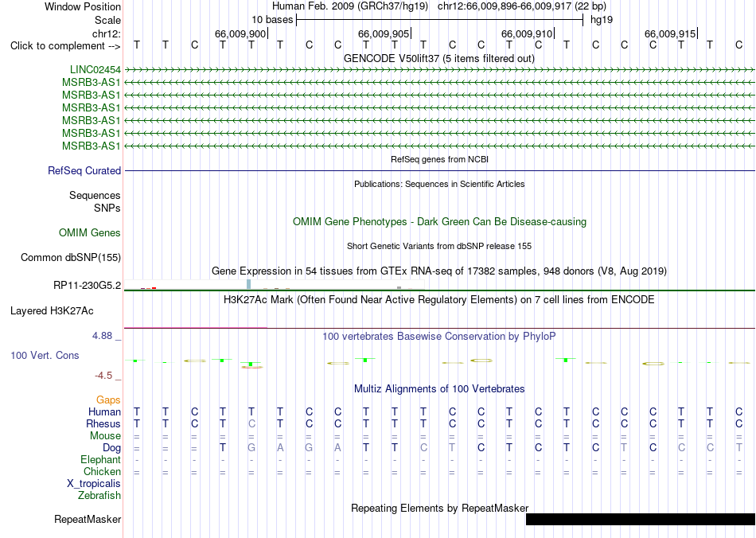Click the orange Gaps label

108,400
